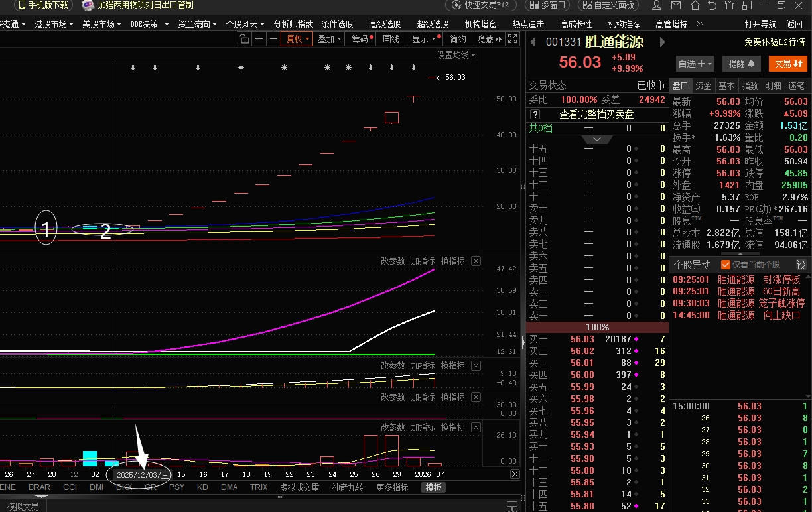Image resolution: width=812 pixels, height=512 pixels.
Task: Toggle 画线 drawing tools
Action: 391,39
